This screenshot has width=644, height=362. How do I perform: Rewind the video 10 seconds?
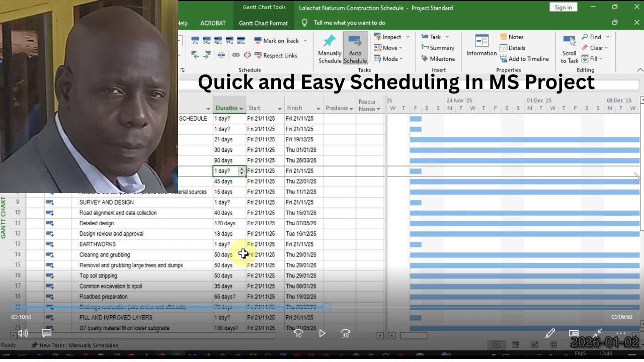point(298,333)
